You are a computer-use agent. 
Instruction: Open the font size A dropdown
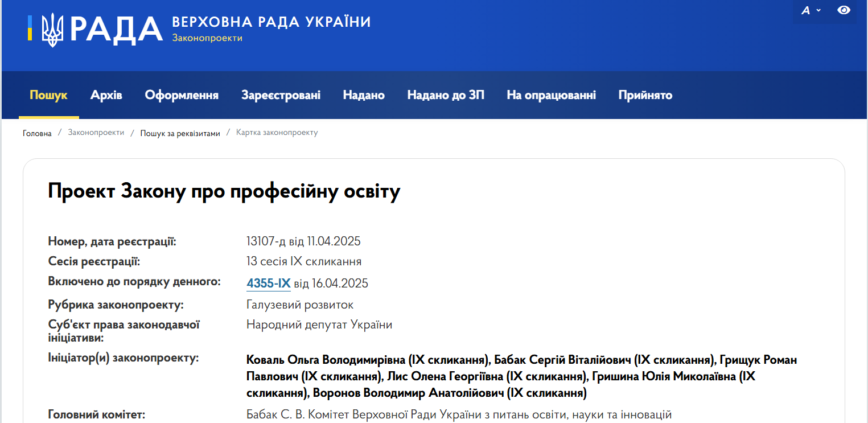point(811,10)
